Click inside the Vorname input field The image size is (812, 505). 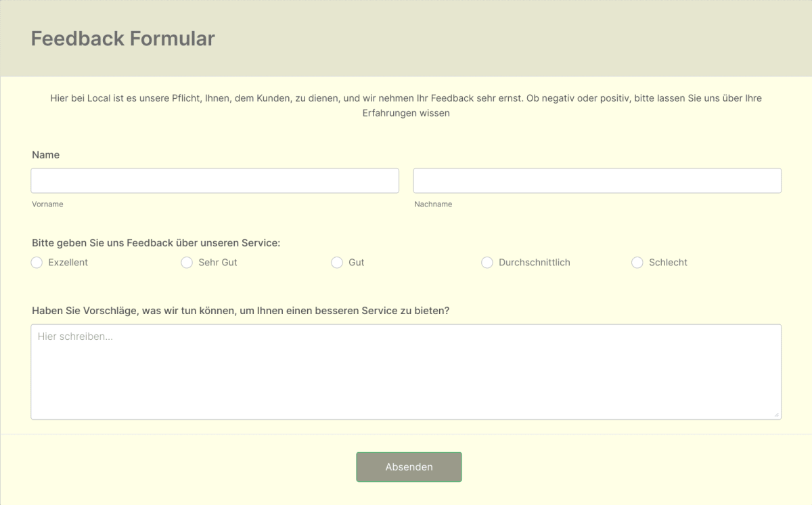tap(215, 180)
